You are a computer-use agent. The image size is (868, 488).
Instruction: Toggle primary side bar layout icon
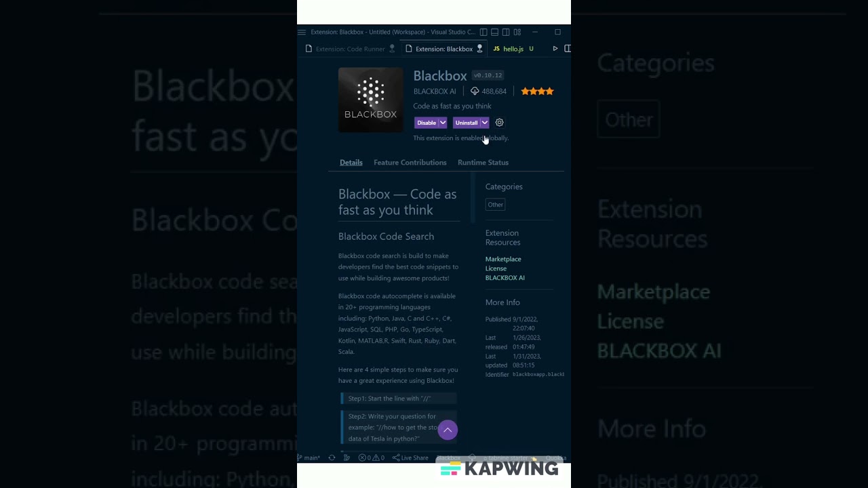[x=484, y=32]
